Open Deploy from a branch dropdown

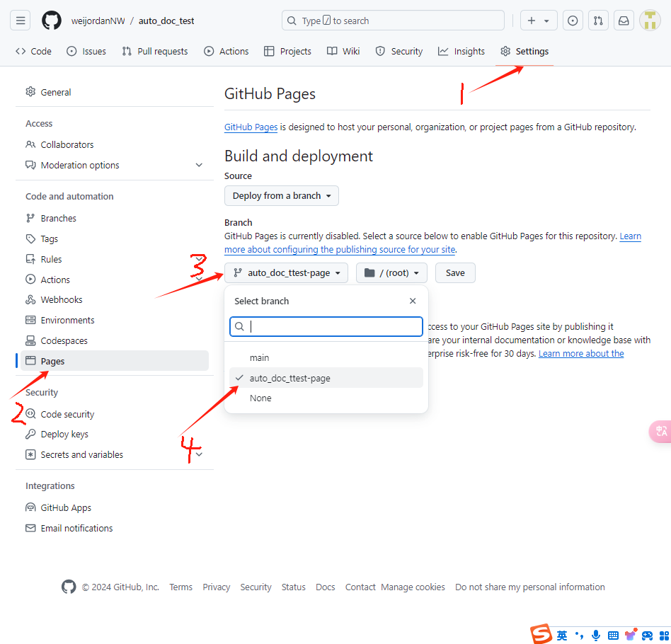[282, 195]
